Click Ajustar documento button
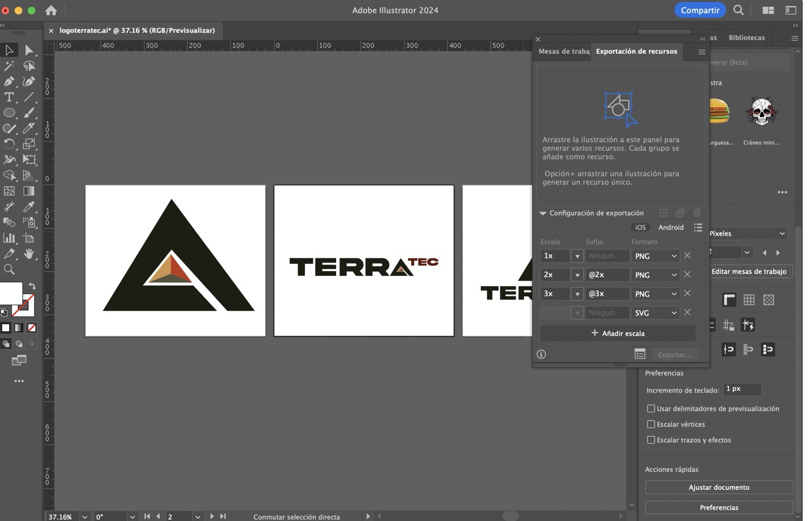Screen dimensions: 812x521 point(719,487)
